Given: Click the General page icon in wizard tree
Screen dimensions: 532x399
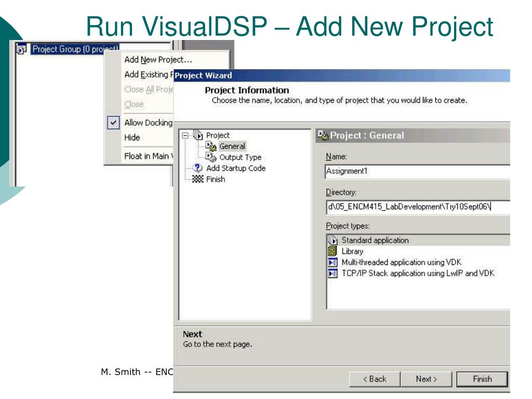Looking at the screenshot, I should [x=211, y=146].
